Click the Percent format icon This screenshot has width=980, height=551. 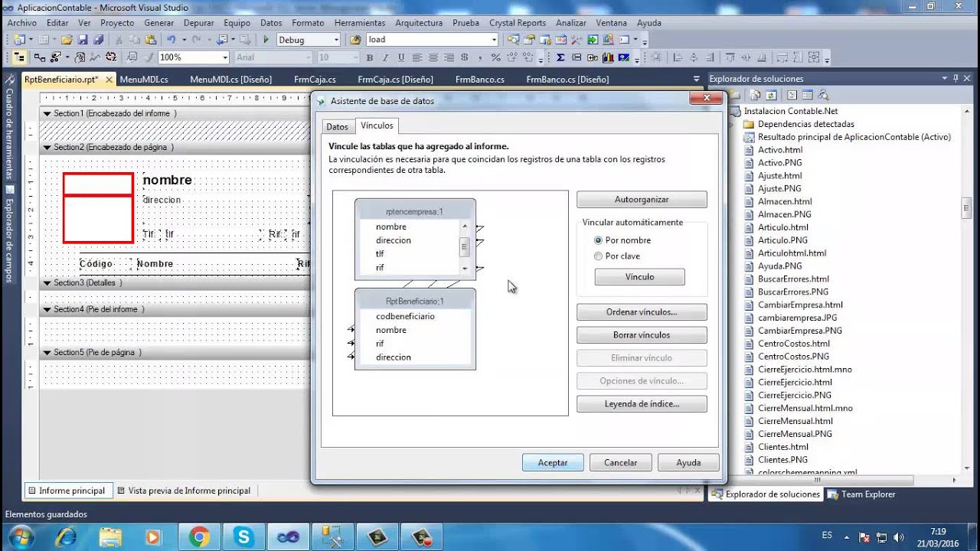[x=495, y=57]
